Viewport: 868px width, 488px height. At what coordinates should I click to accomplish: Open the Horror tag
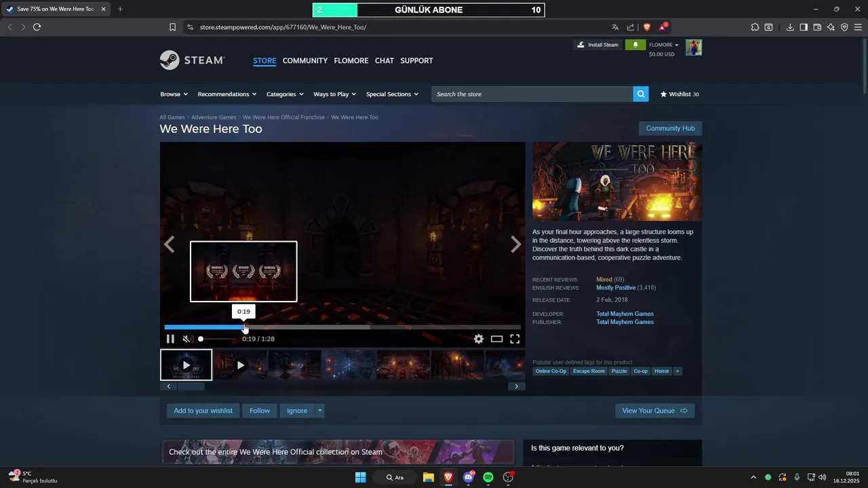click(662, 371)
